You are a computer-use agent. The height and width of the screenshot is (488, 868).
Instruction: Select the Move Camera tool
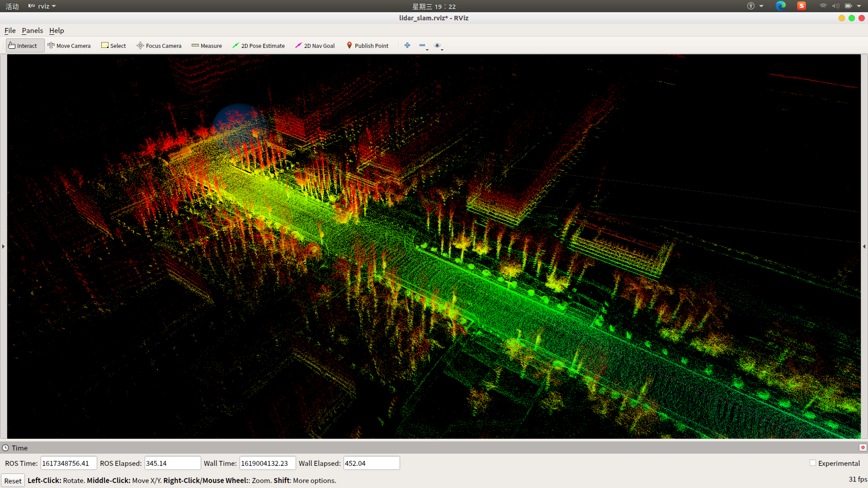pyautogui.click(x=69, y=46)
